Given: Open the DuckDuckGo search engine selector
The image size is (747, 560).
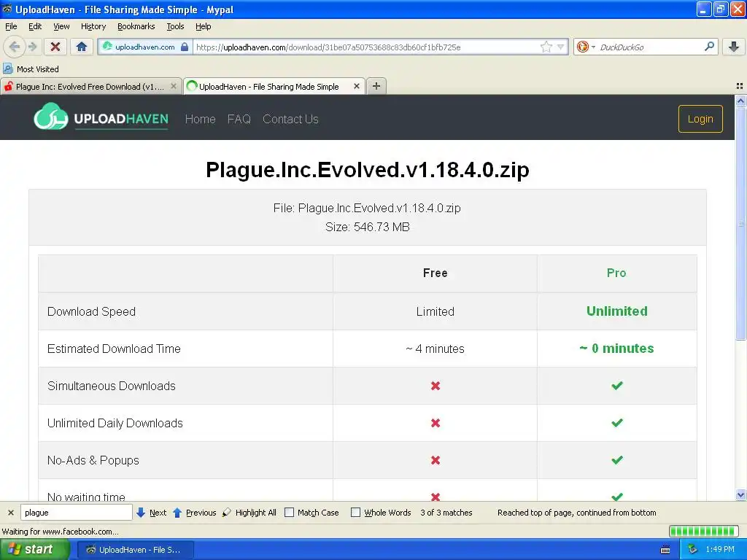Looking at the screenshot, I should [586, 47].
